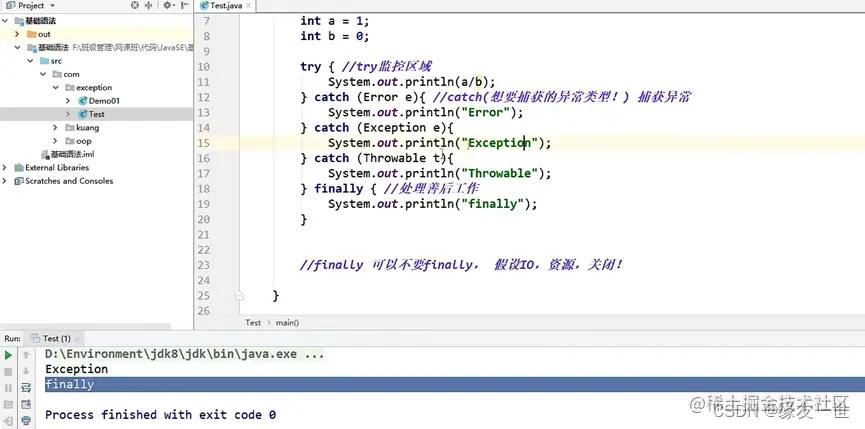Viewport: 865px width, 429px height.
Task: Hide the Project tool window
Action: 184,6
